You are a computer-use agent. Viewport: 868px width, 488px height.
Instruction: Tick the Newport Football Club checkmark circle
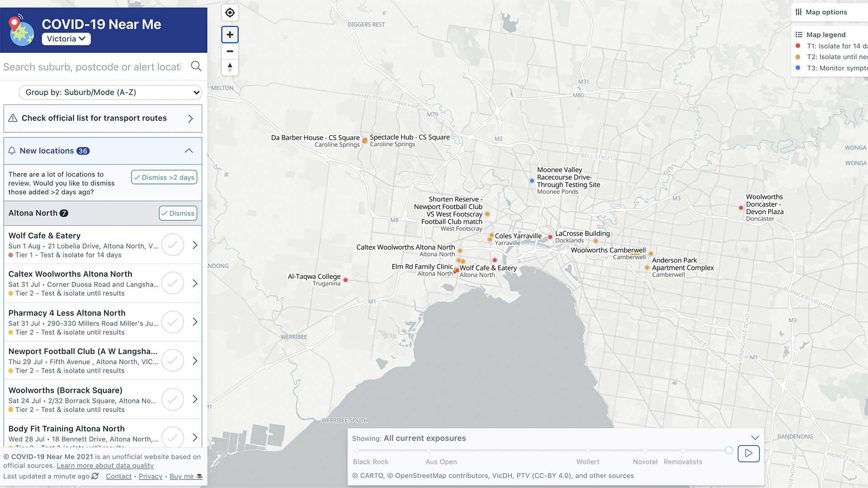tap(173, 361)
